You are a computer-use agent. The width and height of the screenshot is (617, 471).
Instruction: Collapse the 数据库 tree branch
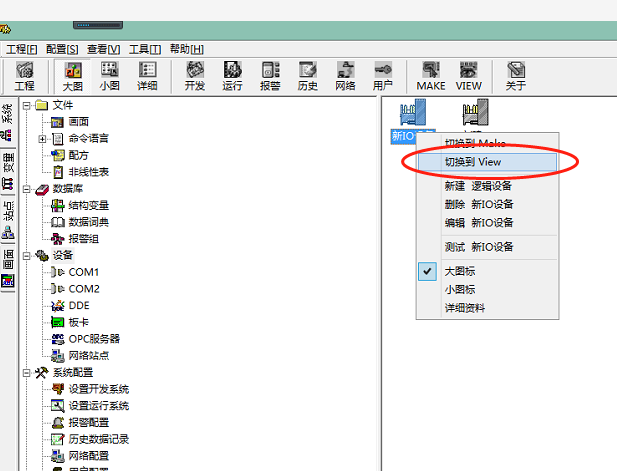click(x=26, y=189)
